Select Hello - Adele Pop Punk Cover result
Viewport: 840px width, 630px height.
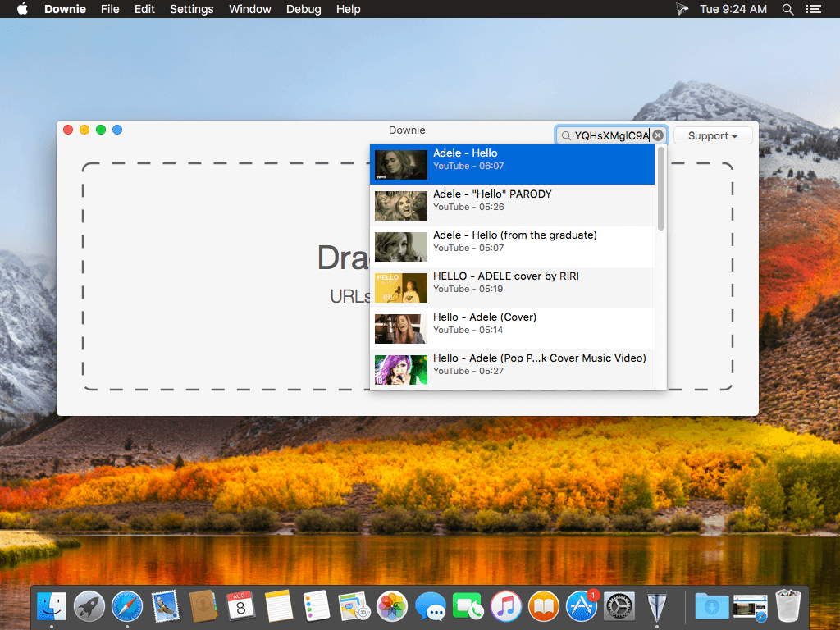[x=512, y=370]
